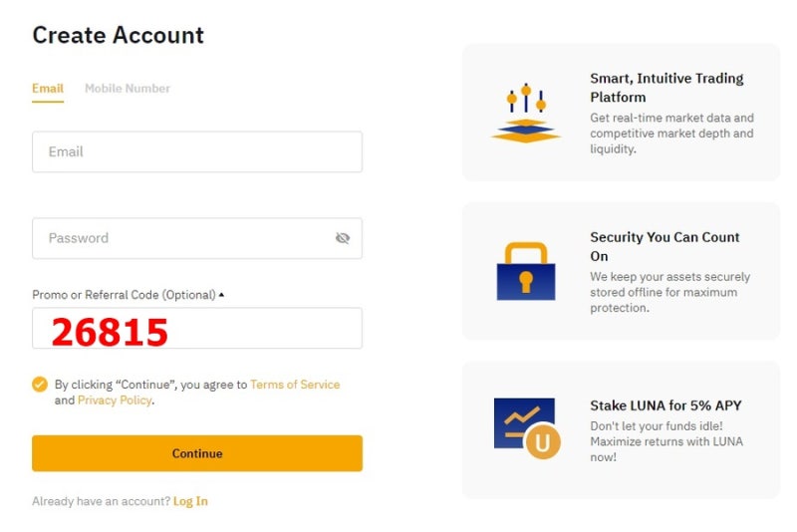
Task: Click the Continue button
Action: click(x=197, y=453)
